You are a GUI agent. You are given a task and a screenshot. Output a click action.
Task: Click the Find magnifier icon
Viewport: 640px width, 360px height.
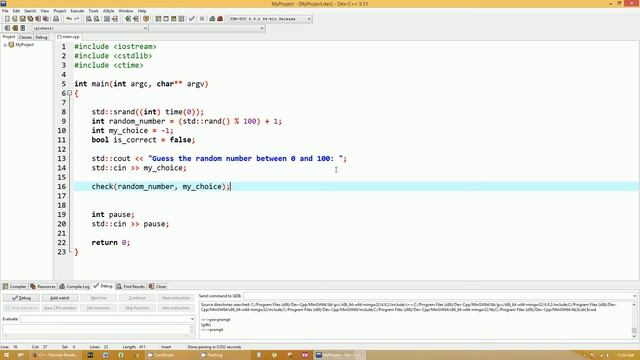tap(89, 19)
